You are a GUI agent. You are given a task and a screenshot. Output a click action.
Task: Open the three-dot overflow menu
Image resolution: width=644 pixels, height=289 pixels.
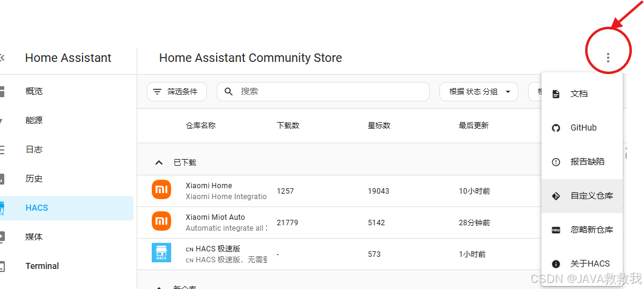coord(608,58)
